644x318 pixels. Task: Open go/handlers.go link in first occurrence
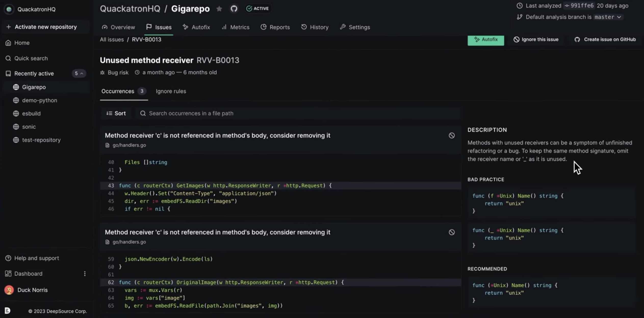[x=129, y=145]
